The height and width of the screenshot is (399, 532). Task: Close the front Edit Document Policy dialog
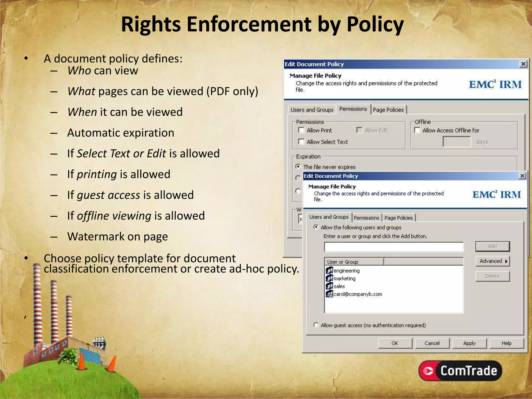(522, 176)
